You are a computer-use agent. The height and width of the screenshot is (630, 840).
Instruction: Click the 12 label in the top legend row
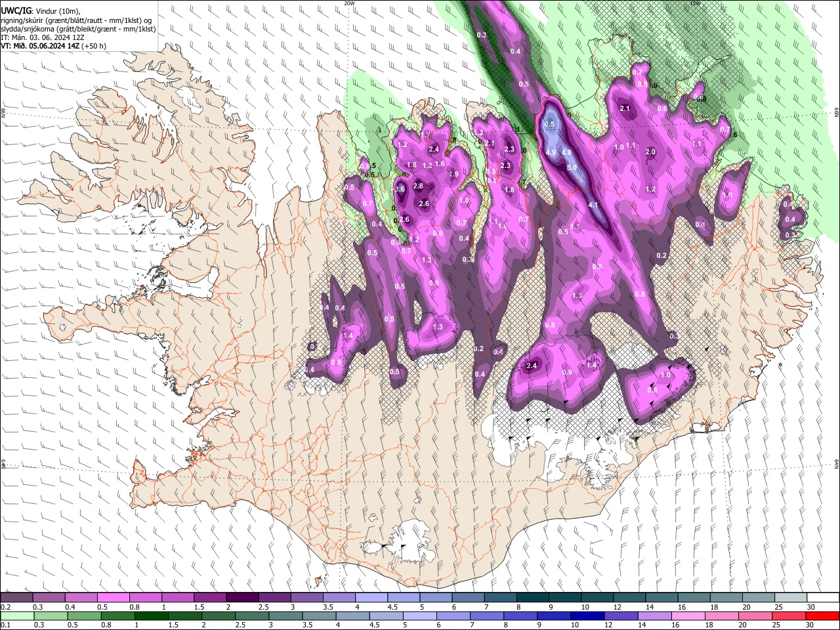point(618,607)
